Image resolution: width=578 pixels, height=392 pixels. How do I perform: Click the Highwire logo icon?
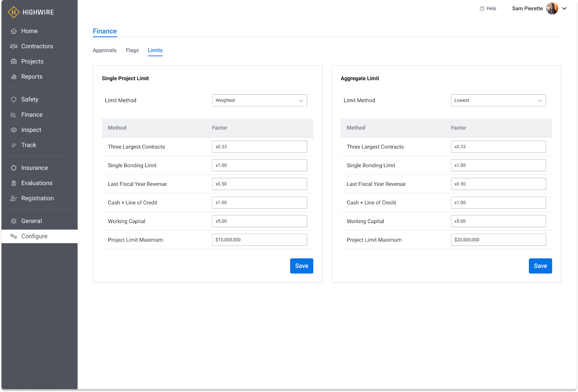[x=14, y=12]
